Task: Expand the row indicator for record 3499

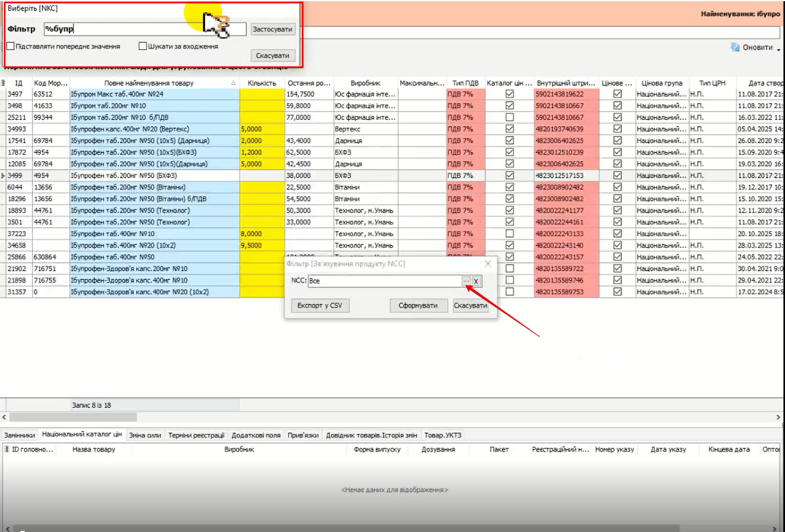Action: tap(3, 176)
